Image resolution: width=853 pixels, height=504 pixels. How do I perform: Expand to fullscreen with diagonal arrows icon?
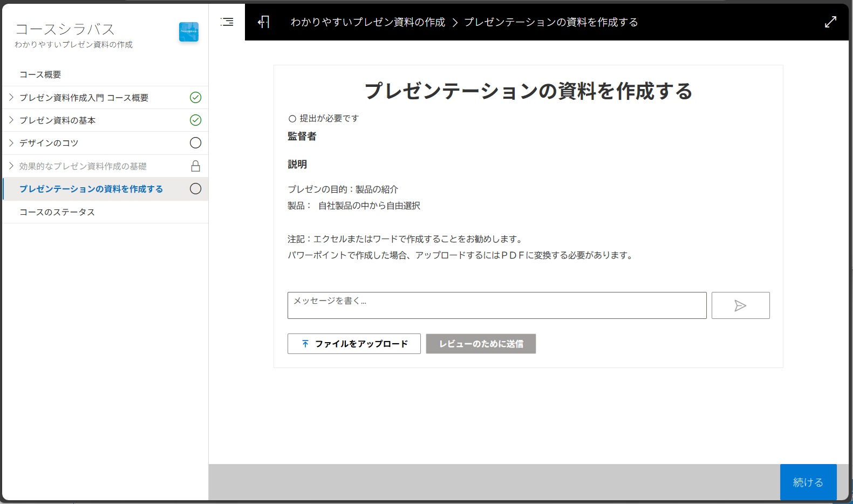point(831,22)
